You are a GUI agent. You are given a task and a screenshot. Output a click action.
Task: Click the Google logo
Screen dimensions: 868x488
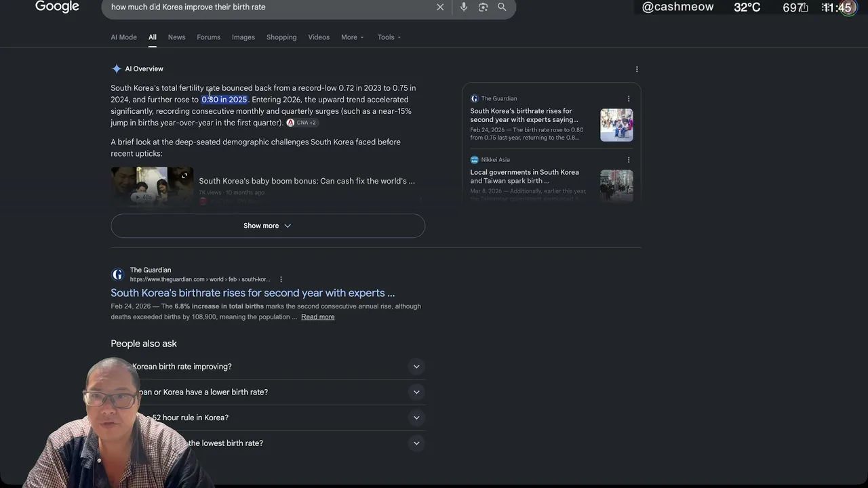coord(57,7)
